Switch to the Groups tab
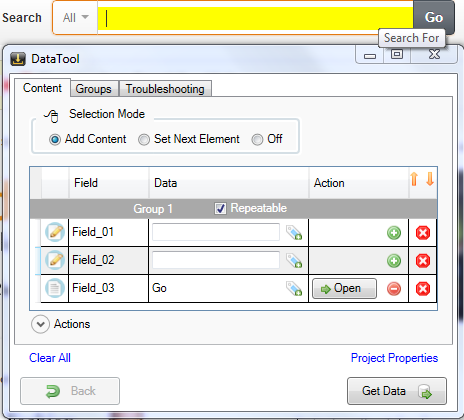Screen dimensions: 464x420 click(x=94, y=89)
